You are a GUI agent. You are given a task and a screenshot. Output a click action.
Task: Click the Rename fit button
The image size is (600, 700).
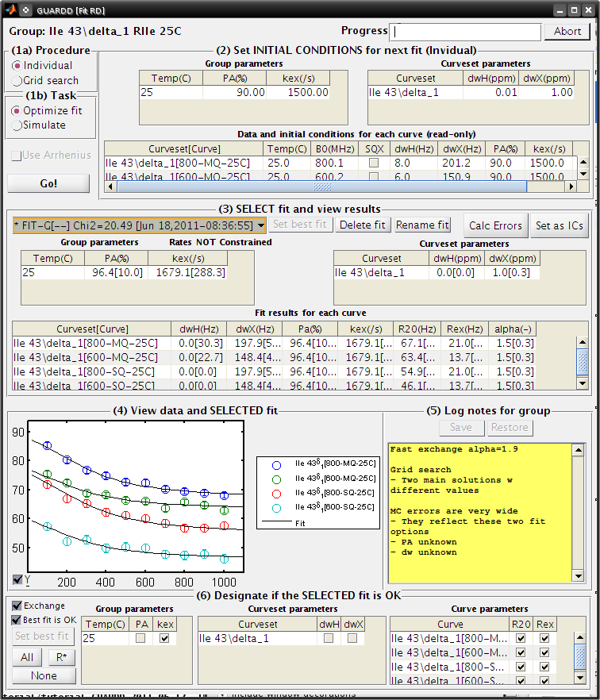click(x=422, y=225)
